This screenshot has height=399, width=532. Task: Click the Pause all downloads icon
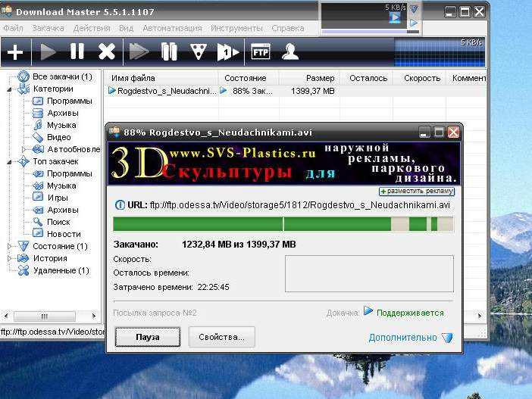coord(169,51)
